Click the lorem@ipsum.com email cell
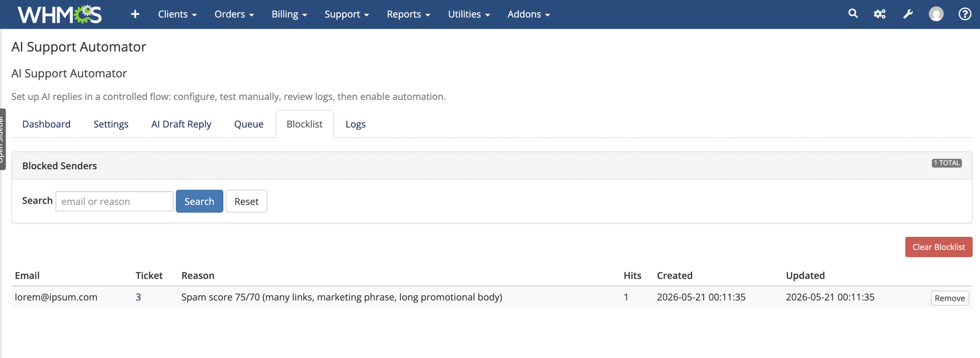This screenshot has width=980, height=358. click(x=56, y=297)
